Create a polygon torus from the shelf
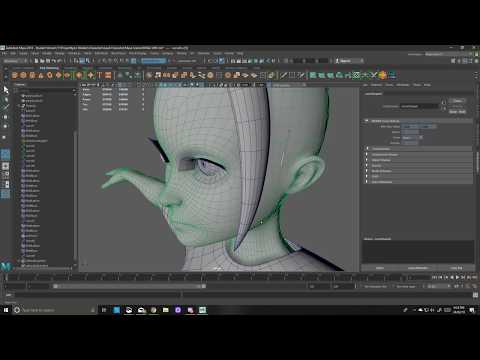This screenshot has width=480, height=360. coord(49,75)
